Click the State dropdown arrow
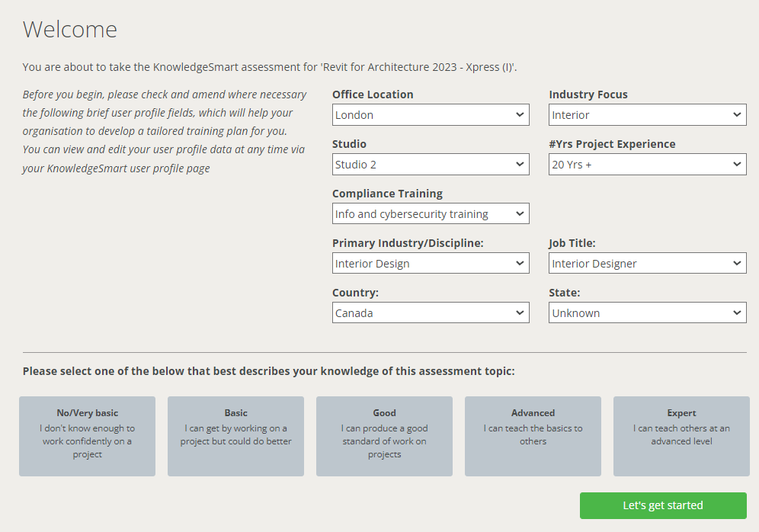 737,312
